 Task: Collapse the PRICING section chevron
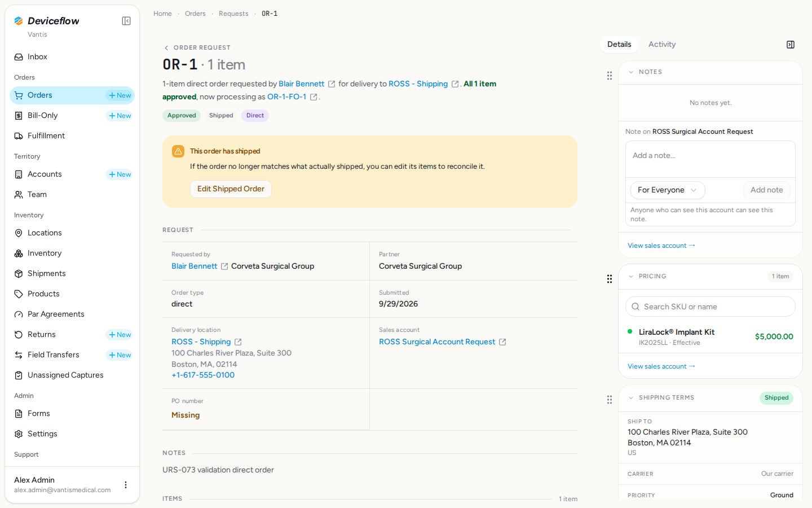point(631,277)
